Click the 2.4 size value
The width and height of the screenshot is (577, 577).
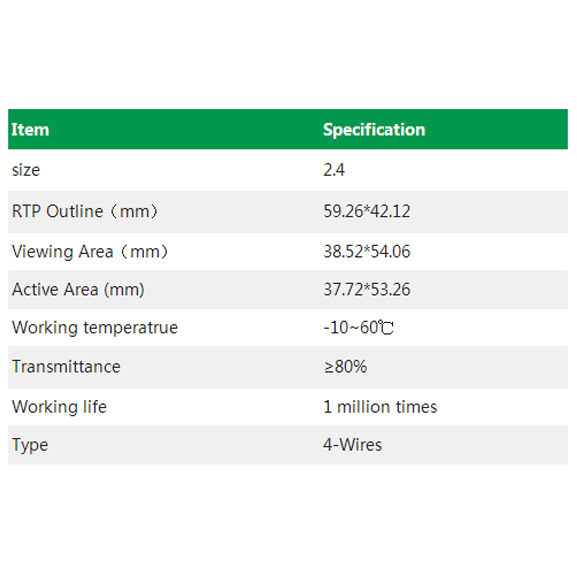(x=334, y=170)
